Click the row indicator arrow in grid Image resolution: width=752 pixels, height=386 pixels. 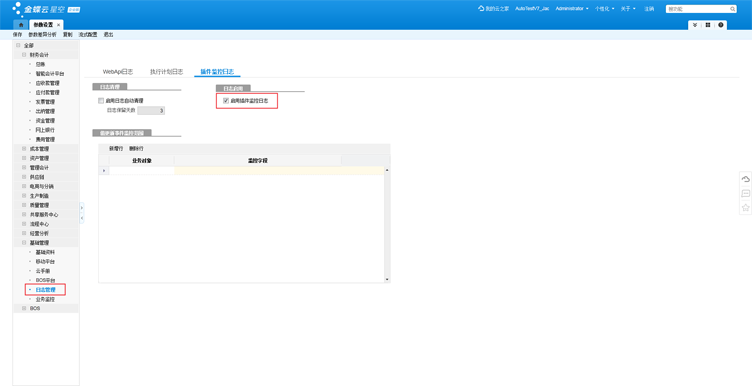click(x=104, y=171)
